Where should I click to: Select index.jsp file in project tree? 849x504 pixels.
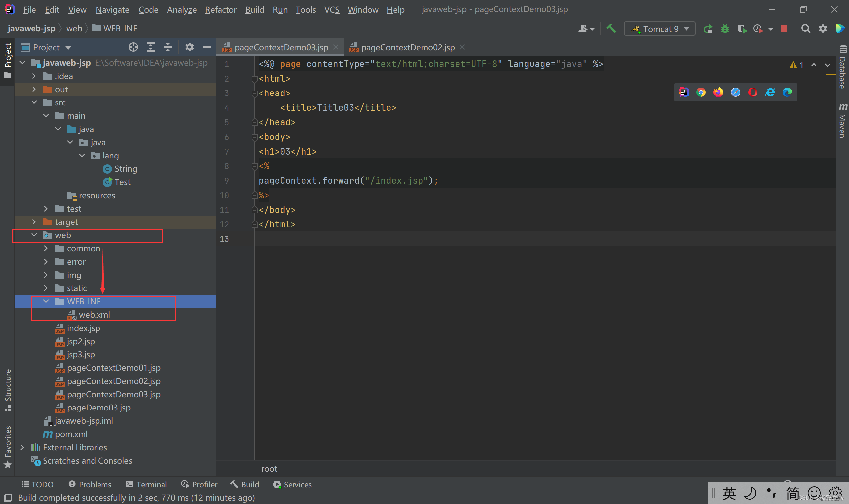point(83,328)
